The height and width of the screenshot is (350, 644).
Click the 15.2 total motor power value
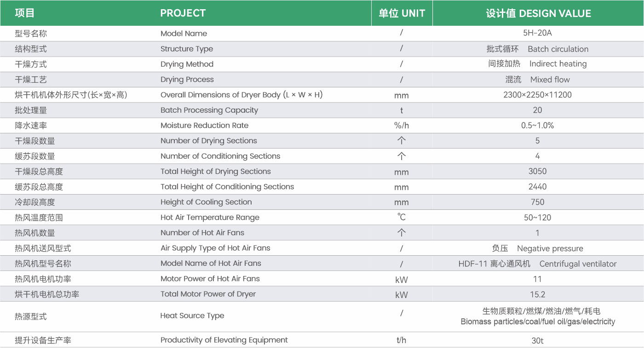[x=537, y=294]
